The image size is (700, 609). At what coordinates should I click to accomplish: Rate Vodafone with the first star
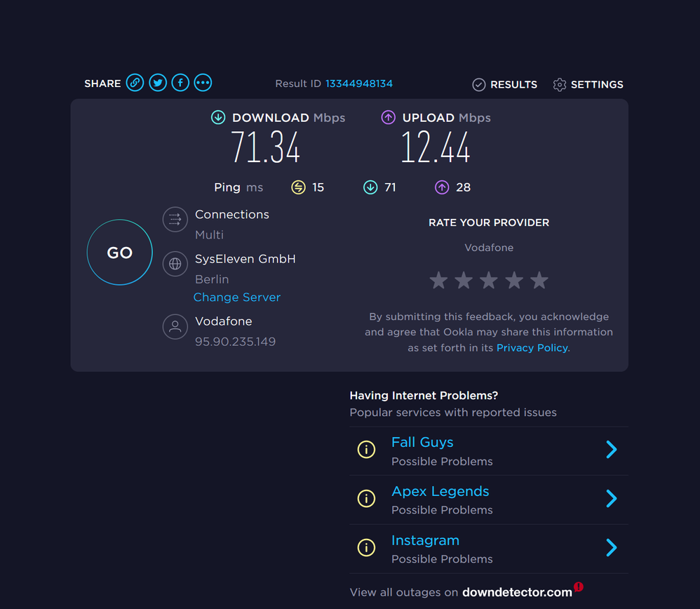438,281
